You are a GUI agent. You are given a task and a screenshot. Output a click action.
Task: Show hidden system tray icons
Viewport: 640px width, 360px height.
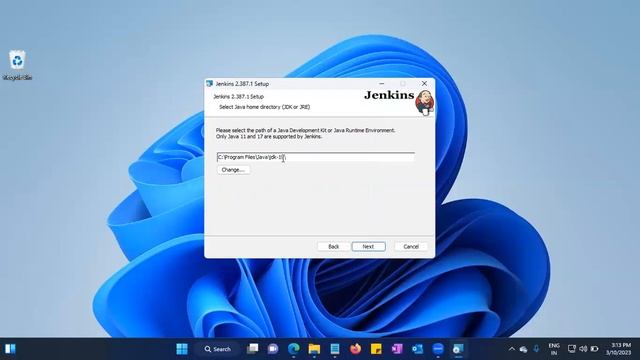pos(512,349)
